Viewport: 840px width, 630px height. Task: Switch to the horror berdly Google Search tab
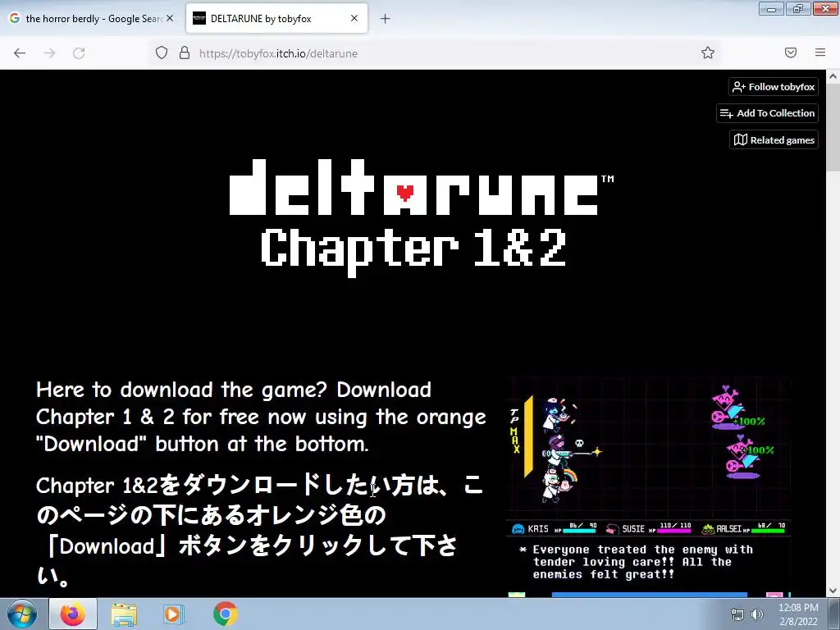click(x=92, y=19)
